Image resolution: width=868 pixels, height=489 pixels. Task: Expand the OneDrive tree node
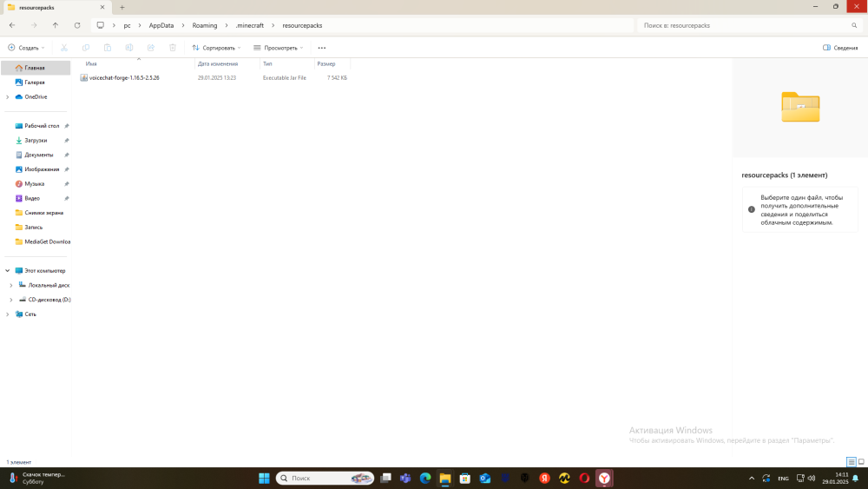7,97
